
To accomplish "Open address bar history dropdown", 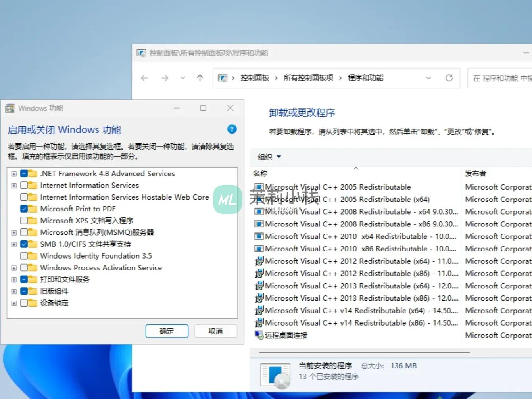I will point(428,78).
